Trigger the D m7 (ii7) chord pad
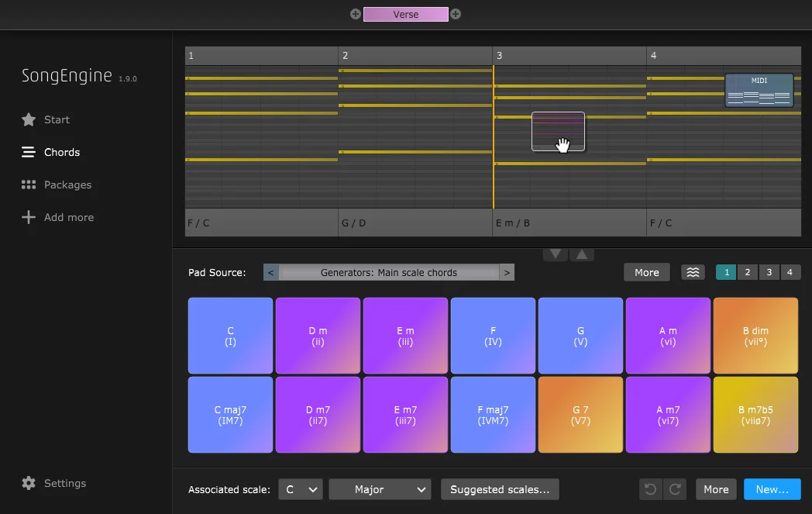 click(318, 415)
